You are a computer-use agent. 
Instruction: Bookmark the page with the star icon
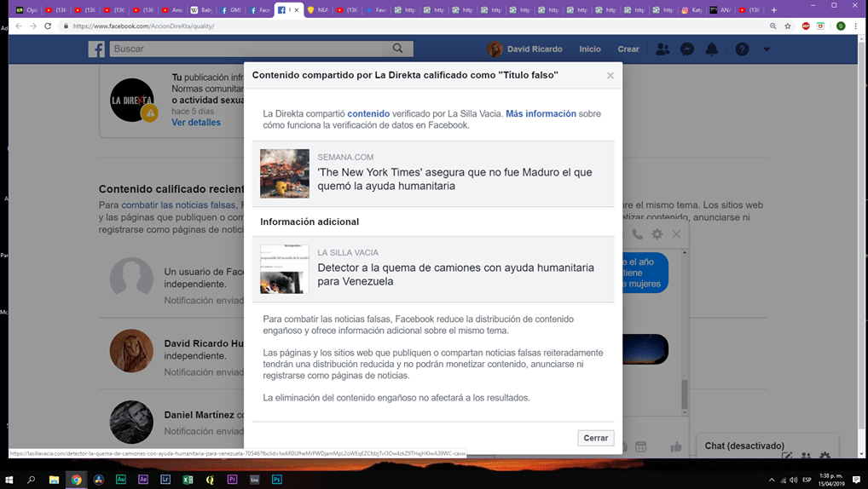pos(788,26)
